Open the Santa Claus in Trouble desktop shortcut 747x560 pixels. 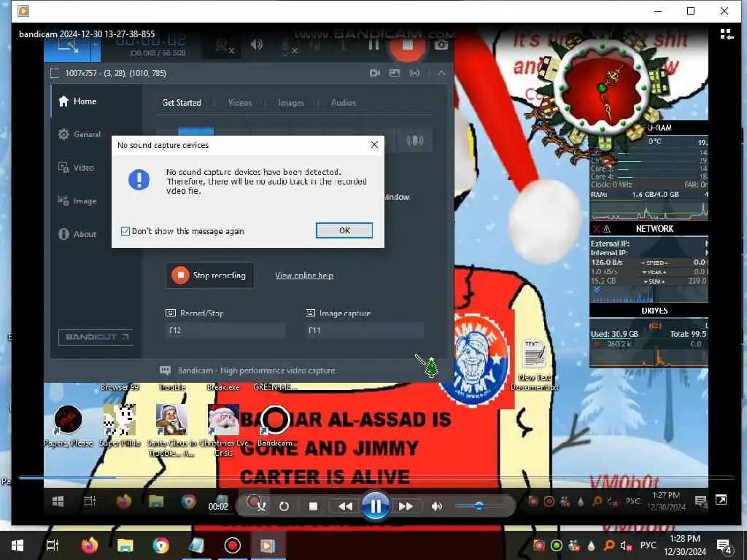click(x=171, y=430)
